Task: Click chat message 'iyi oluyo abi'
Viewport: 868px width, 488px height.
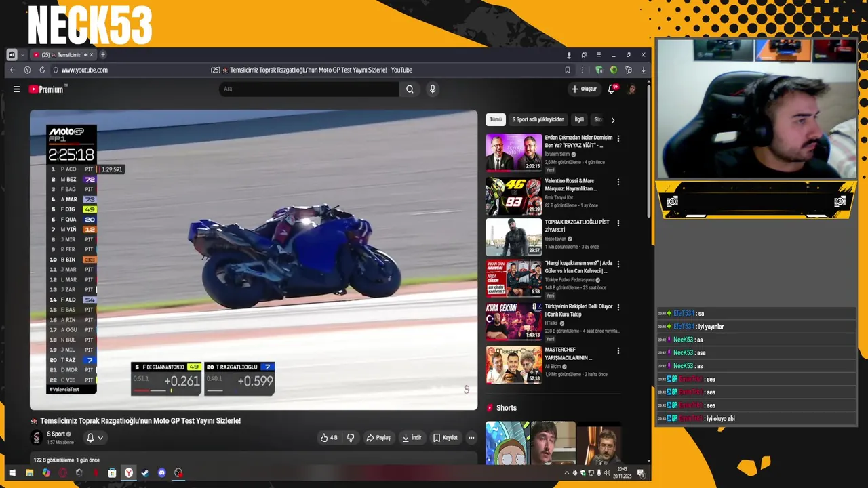Action: (720, 419)
